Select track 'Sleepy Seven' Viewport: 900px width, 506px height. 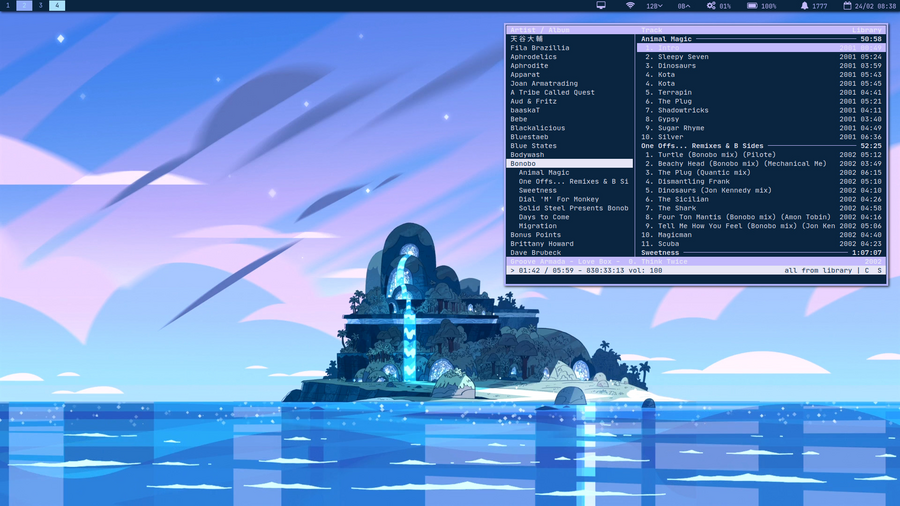tap(683, 57)
